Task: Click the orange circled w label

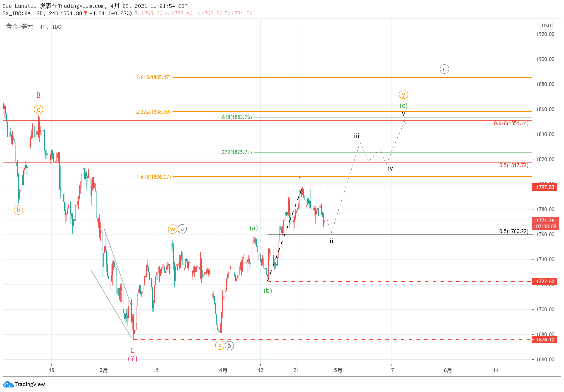Action: pos(173,229)
